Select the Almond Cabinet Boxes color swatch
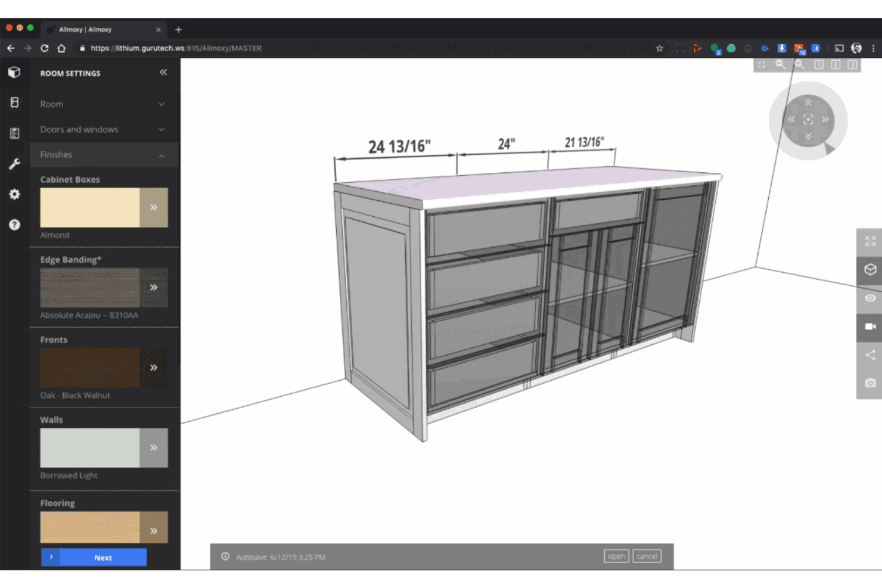 pos(90,207)
